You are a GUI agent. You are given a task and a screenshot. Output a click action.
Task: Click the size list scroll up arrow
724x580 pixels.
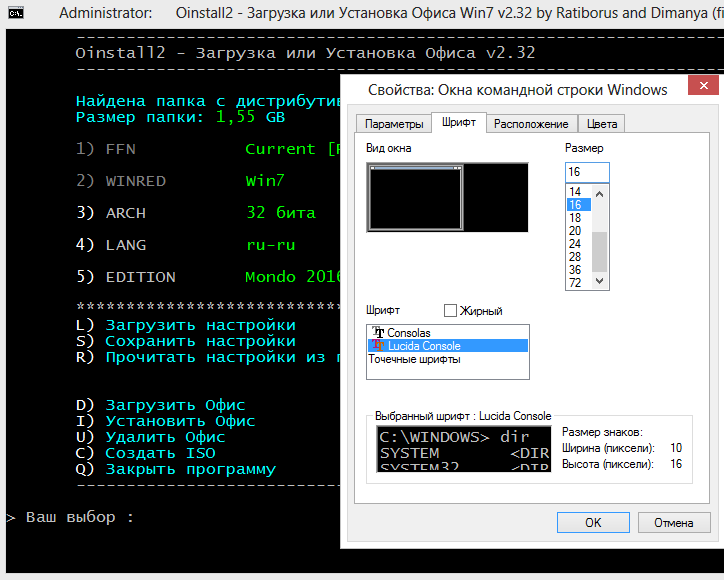(599, 194)
